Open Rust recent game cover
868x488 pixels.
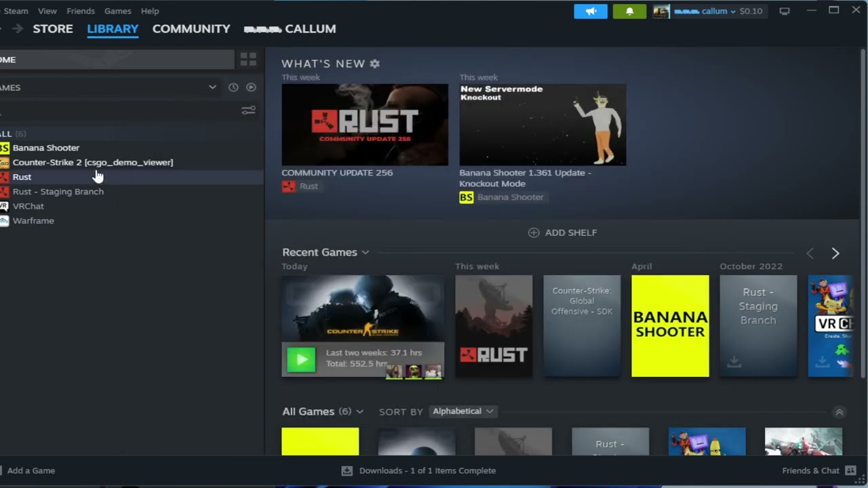point(494,326)
